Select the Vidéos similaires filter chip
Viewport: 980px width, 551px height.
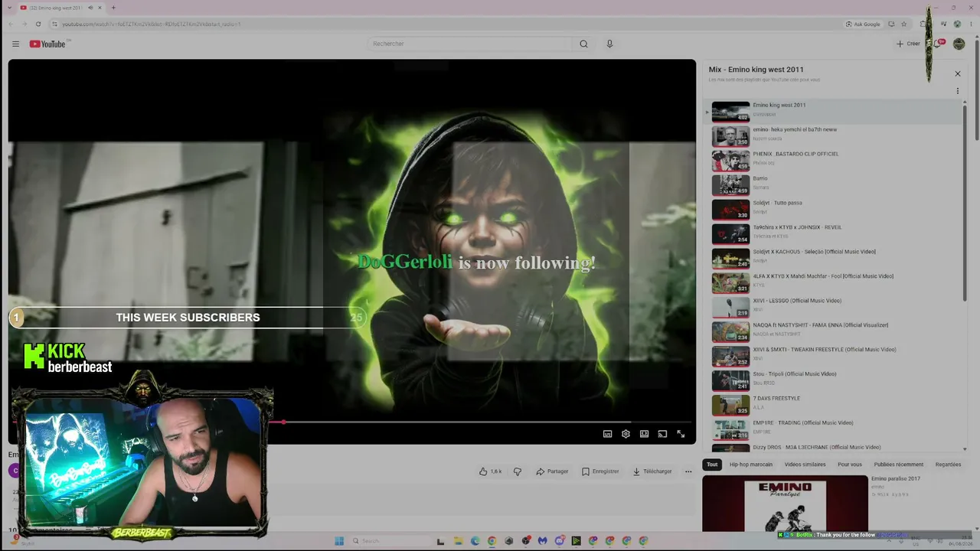805,465
